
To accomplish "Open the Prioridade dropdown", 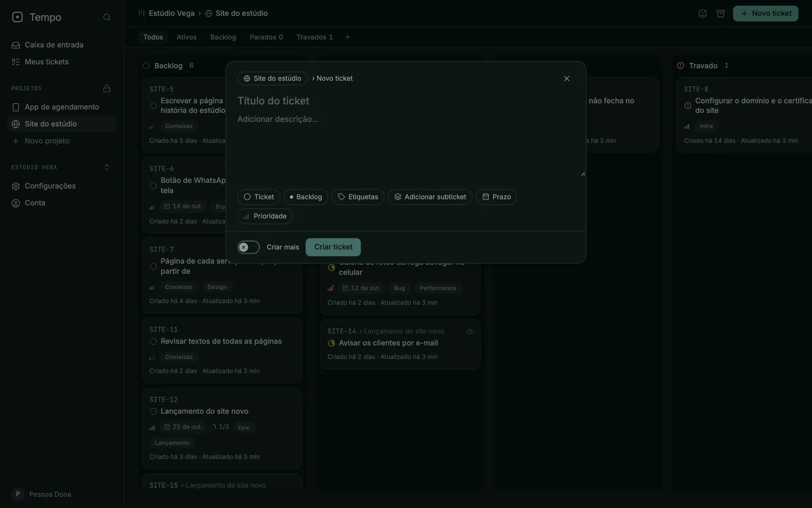I will pyautogui.click(x=265, y=216).
